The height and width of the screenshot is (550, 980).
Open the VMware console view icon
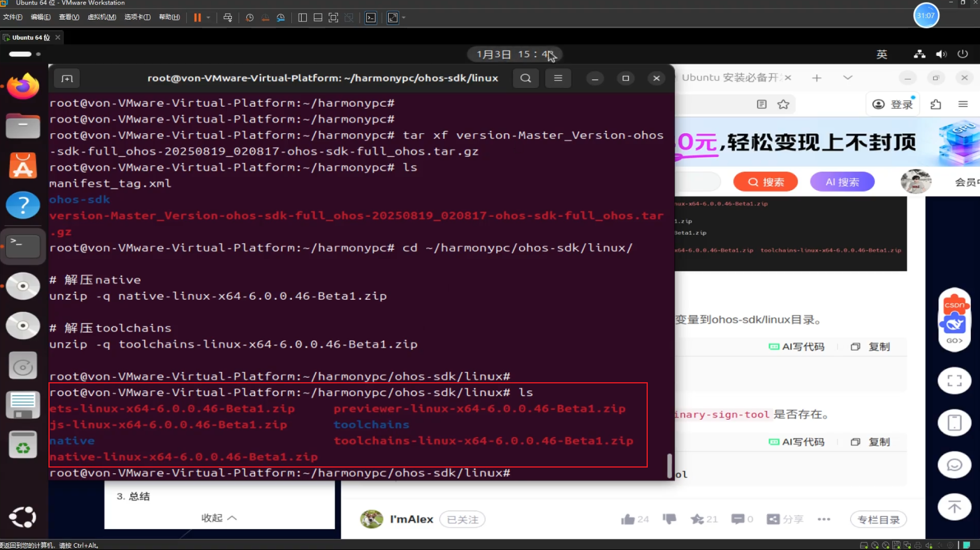point(371,17)
